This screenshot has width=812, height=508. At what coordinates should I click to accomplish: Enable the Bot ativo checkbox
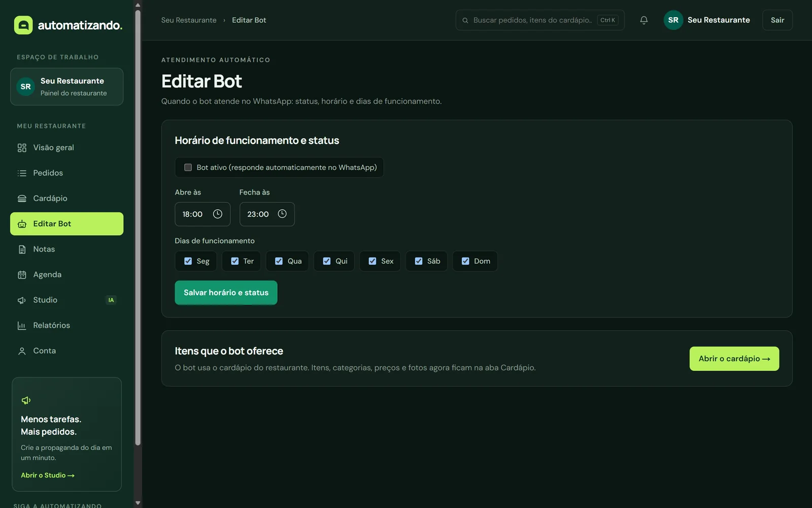point(188,167)
